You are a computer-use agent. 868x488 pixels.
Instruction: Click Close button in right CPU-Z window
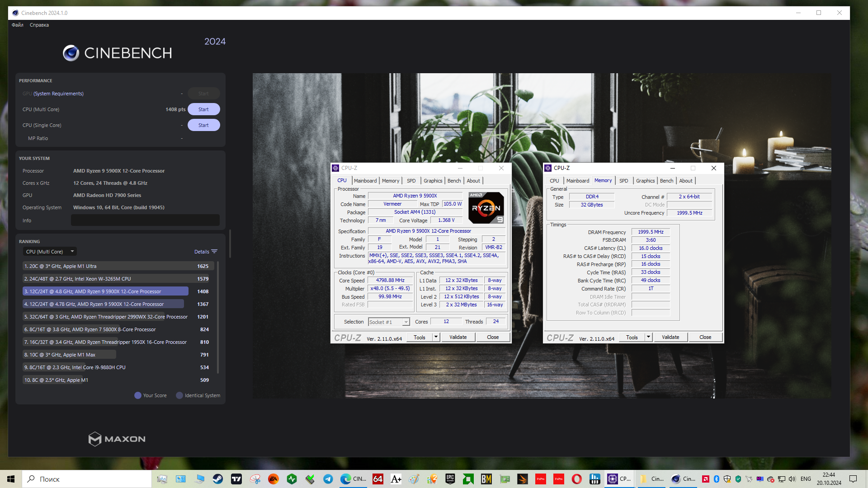pos(705,337)
